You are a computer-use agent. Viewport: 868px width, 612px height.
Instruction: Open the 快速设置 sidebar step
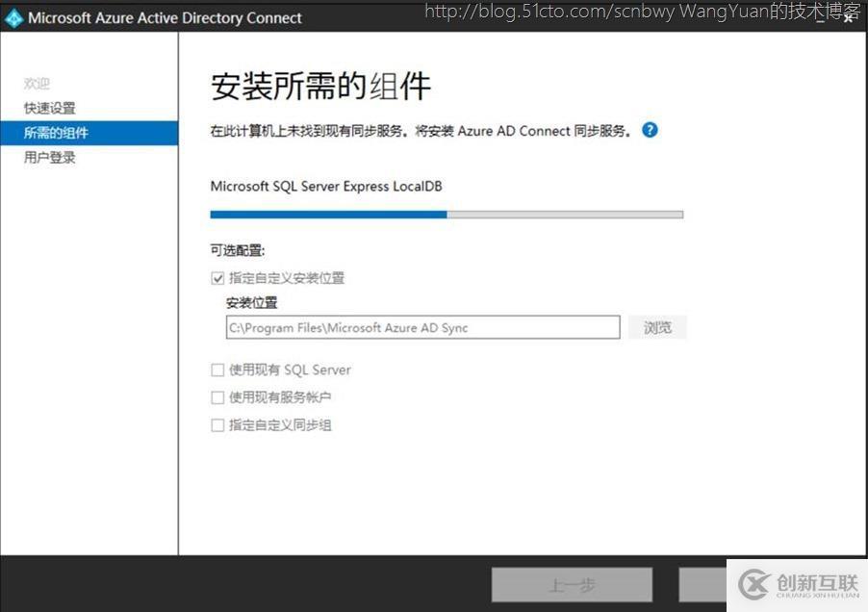coord(49,108)
